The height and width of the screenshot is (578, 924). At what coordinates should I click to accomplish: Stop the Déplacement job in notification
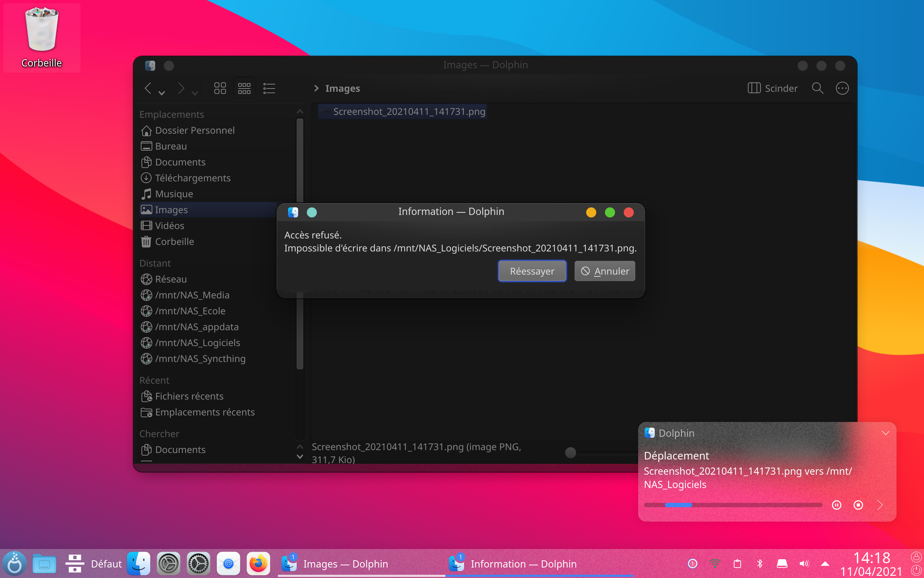(x=858, y=505)
